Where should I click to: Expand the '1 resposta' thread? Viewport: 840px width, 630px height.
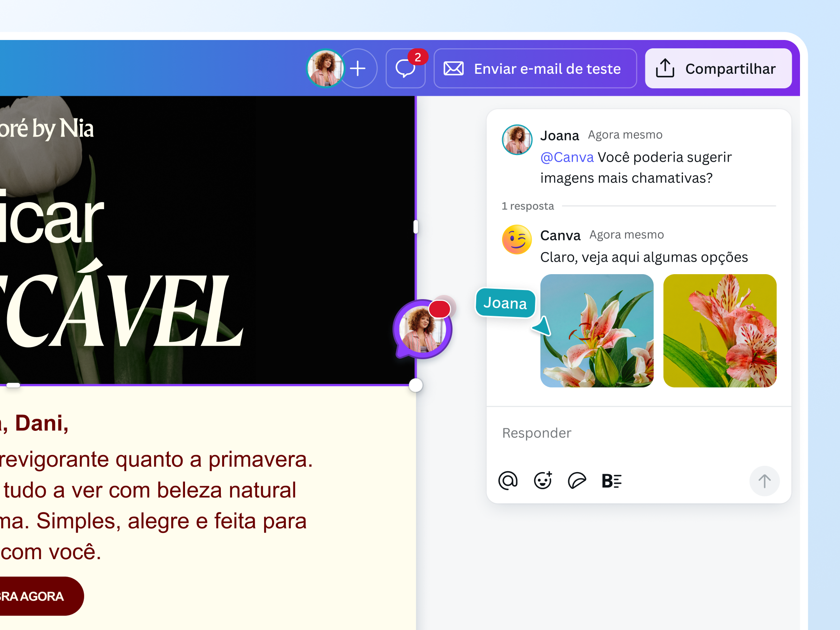coord(528,205)
